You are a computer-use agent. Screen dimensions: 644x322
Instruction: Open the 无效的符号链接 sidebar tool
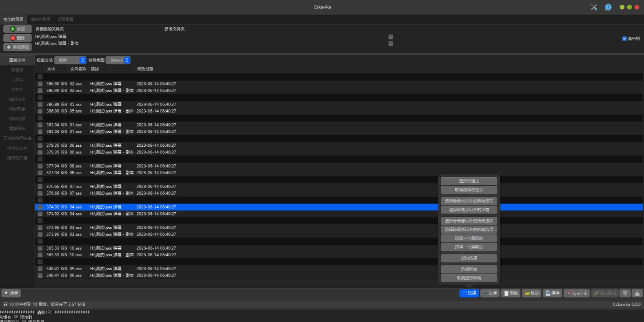pyautogui.click(x=17, y=138)
